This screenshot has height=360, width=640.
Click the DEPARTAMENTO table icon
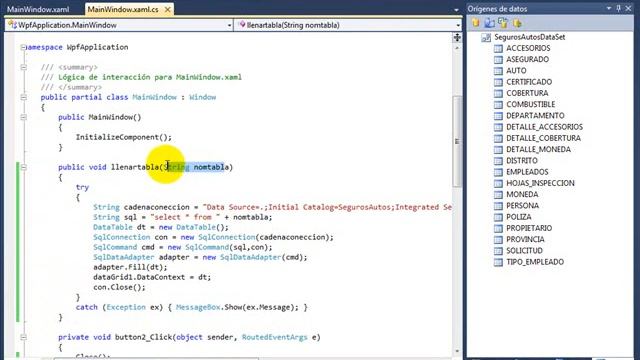click(498, 116)
